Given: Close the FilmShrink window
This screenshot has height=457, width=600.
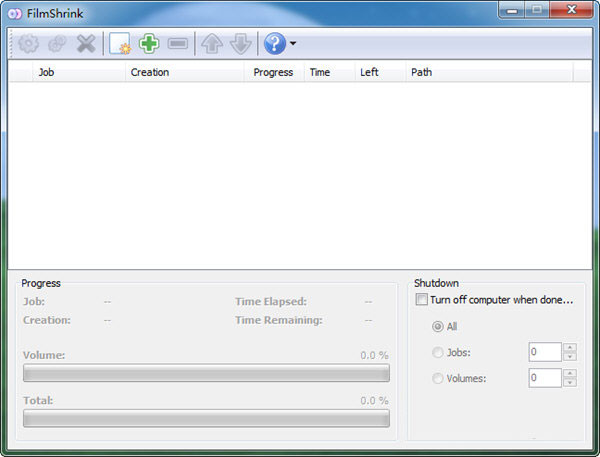Looking at the screenshot, I should tap(571, 10).
